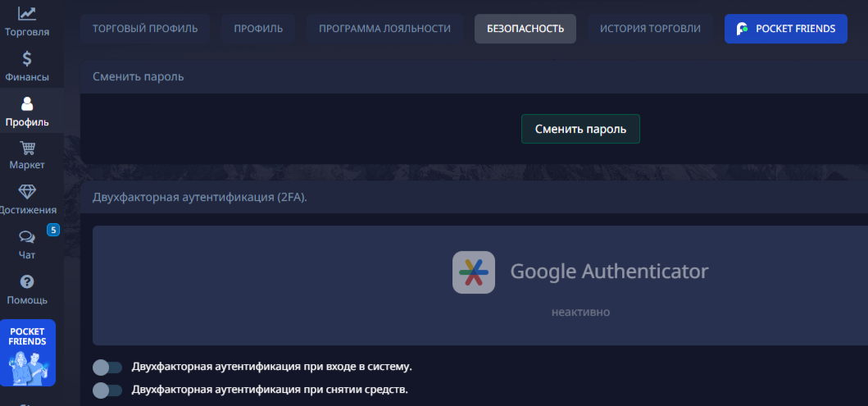Open the Торговля chart icon in sidebar

click(27, 14)
